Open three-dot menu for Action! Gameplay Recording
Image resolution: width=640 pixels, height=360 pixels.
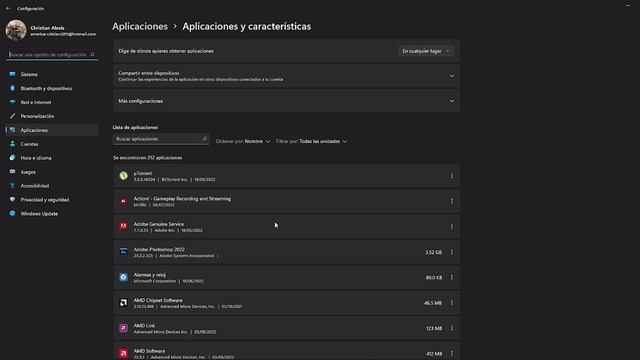tap(451, 201)
